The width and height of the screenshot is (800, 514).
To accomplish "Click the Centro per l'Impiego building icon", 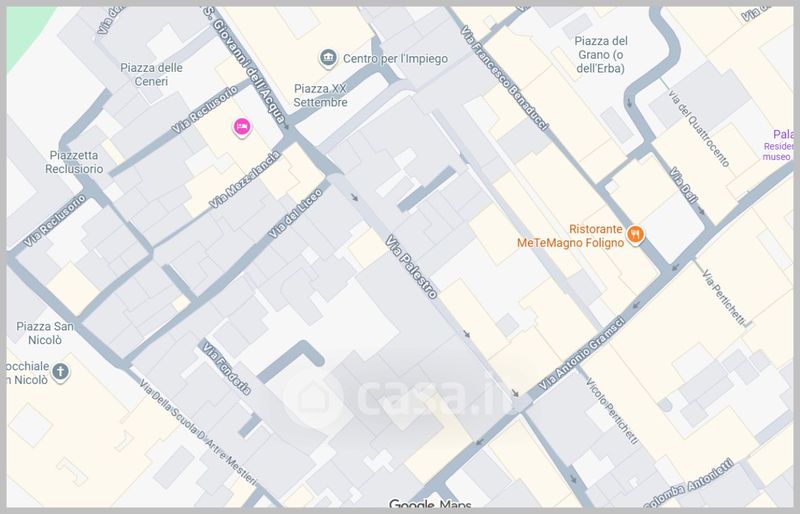I will click(328, 58).
